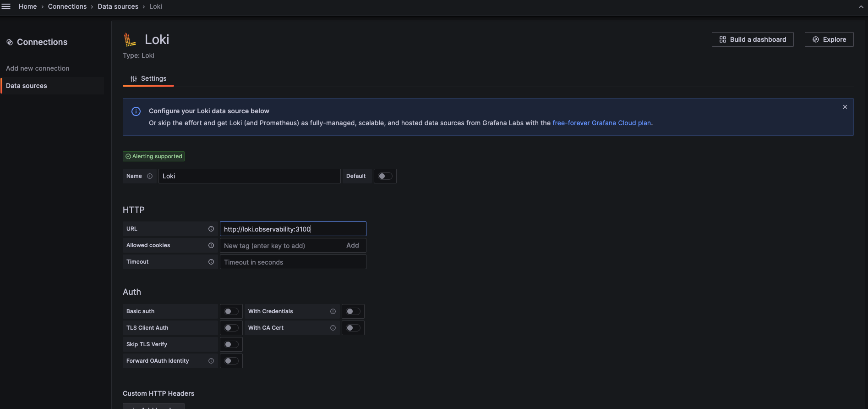Screen dimensions: 868x409
Task: Enable the TLS Client Auth switch
Action: pyautogui.click(x=231, y=328)
